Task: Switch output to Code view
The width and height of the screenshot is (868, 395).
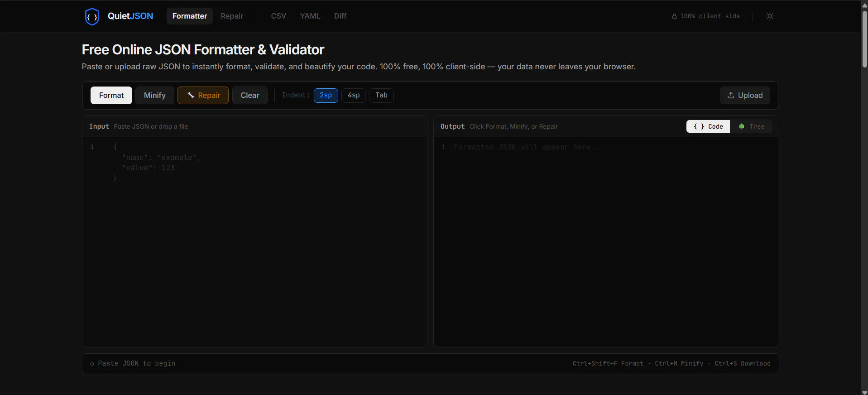Action: 708,126
